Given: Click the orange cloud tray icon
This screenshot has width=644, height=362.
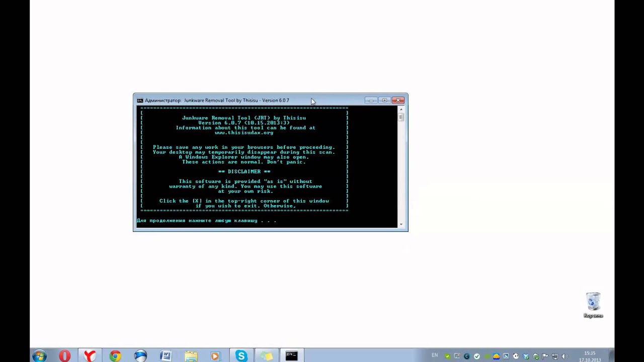Looking at the screenshot, I should (x=496, y=356).
